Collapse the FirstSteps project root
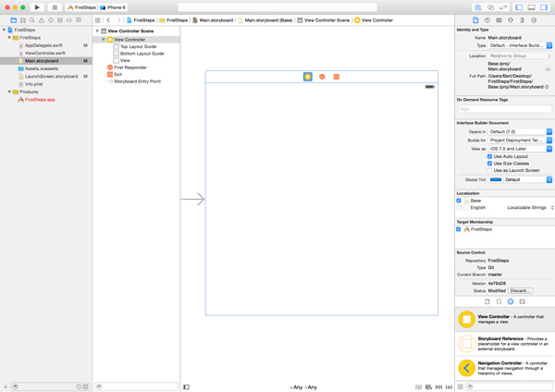 (4, 30)
